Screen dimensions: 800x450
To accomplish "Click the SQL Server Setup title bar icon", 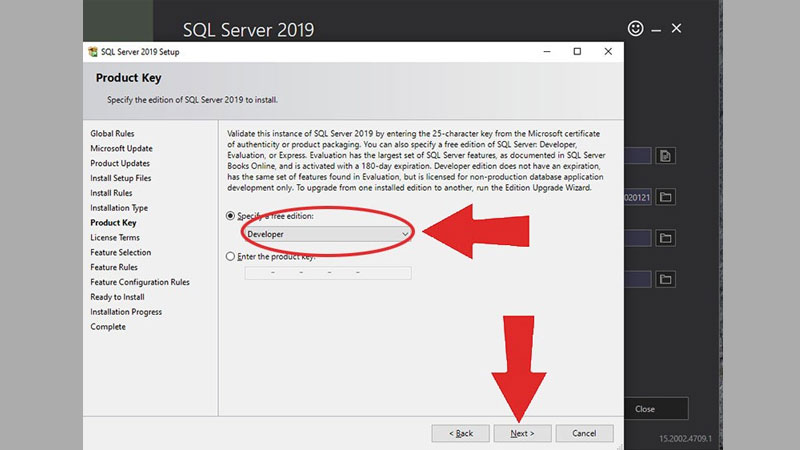I will (93, 52).
